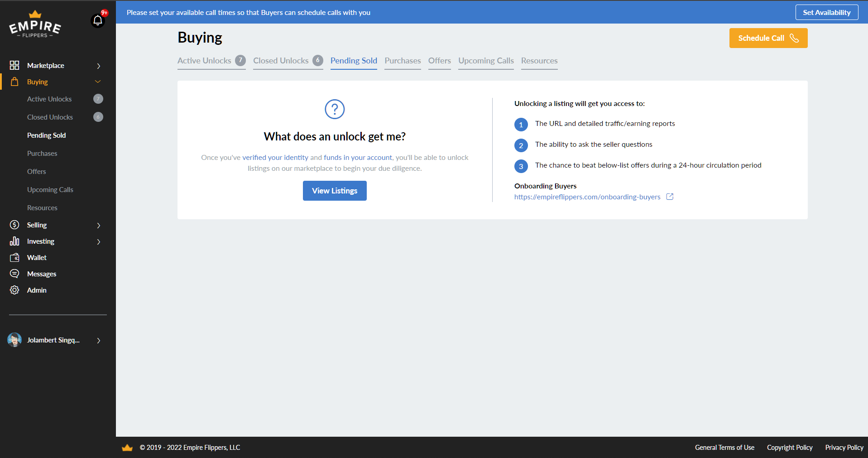The image size is (868, 458).
Task: Expand the Jolambert Singq... profile chevron
Action: (x=98, y=340)
